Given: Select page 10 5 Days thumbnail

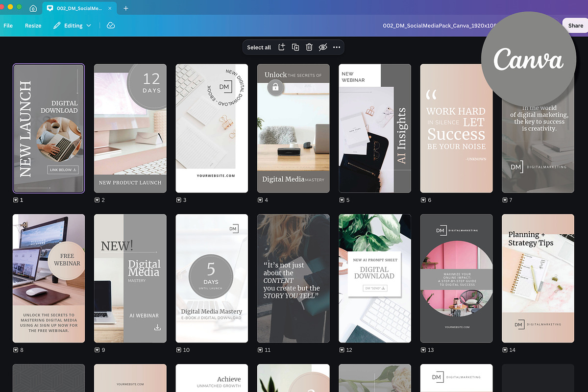Looking at the screenshot, I should pyautogui.click(x=212, y=278).
